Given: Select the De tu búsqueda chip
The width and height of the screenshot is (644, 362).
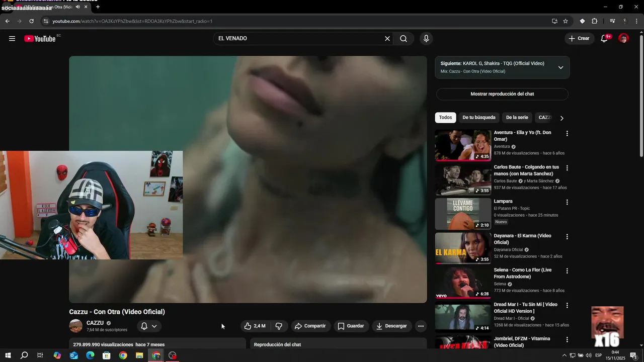Looking at the screenshot, I should pos(479,118).
